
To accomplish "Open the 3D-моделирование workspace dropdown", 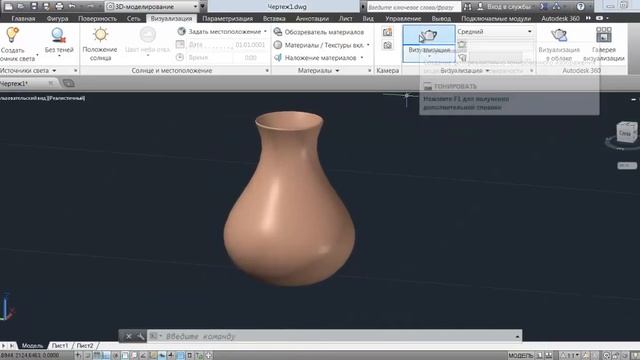I will click(x=152, y=7).
